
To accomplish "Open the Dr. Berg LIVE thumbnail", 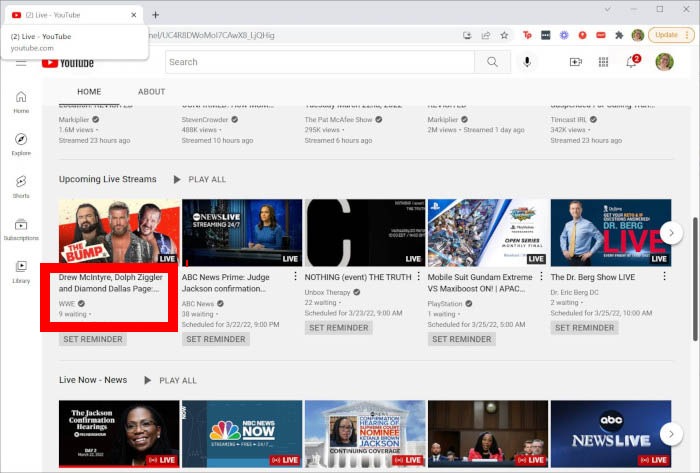I will click(x=611, y=232).
